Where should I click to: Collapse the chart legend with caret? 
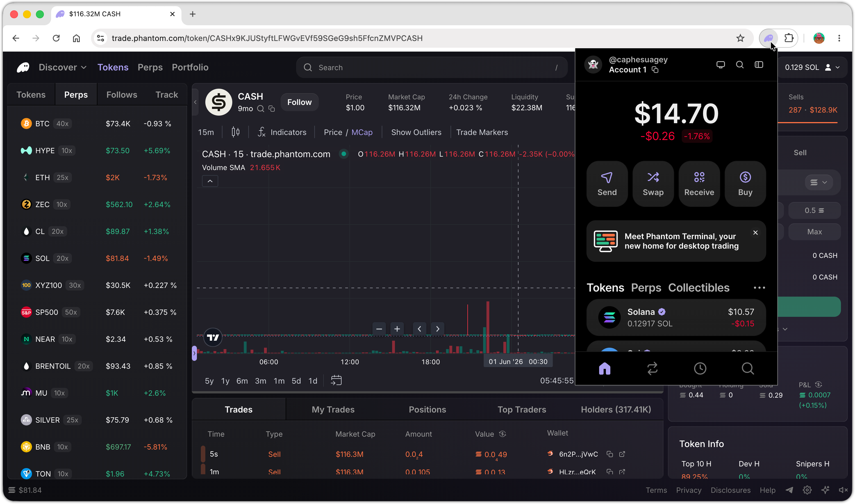click(210, 181)
